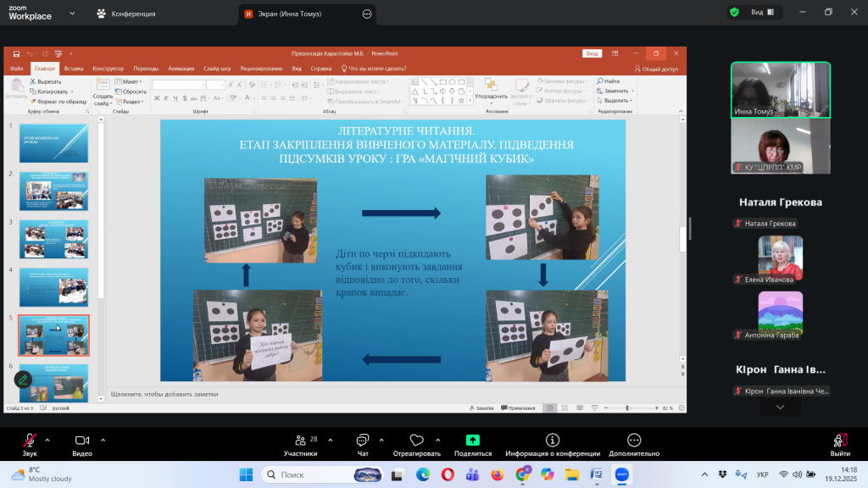Expand video options arrow next to Видео
The image size is (868, 488).
pyautogui.click(x=103, y=440)
